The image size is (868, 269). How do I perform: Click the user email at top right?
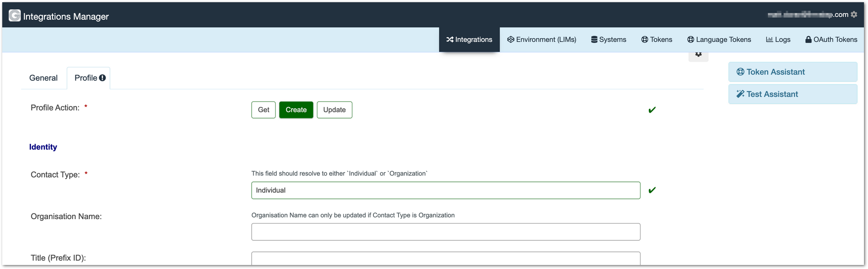click(808, 14)
